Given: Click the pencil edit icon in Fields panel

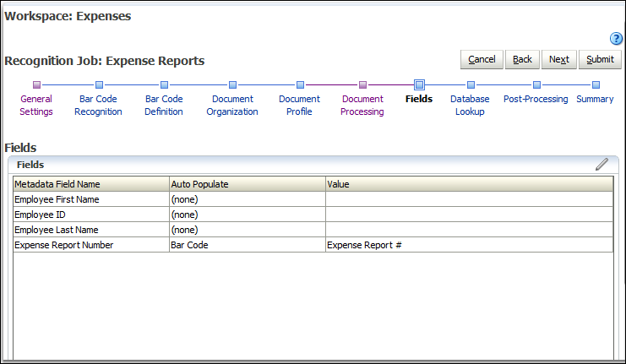Looking at the screenshot, I should (x=602, y=164).
